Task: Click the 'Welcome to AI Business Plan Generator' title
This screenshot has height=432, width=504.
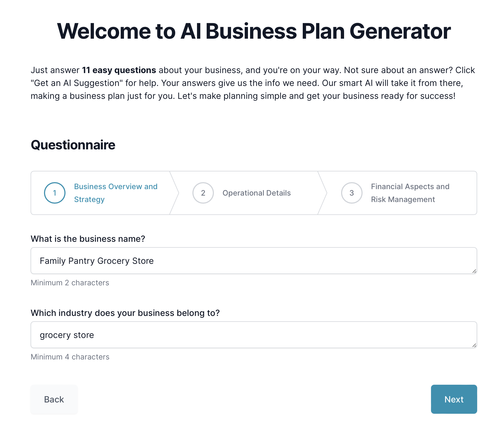Action: point(252,31)
